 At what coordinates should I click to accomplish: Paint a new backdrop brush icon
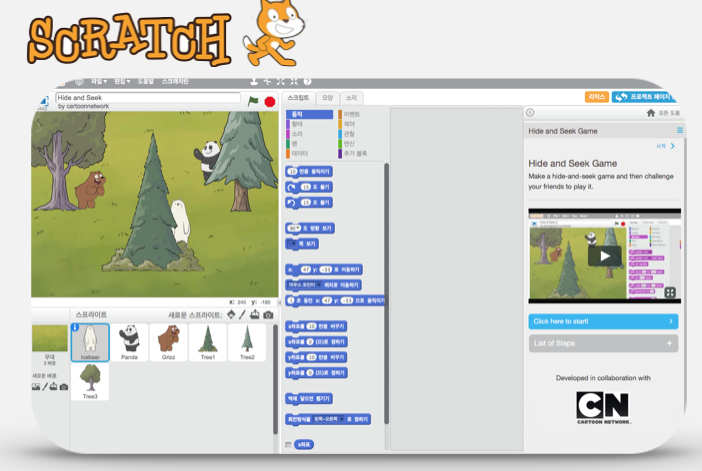tap(45, 386)
